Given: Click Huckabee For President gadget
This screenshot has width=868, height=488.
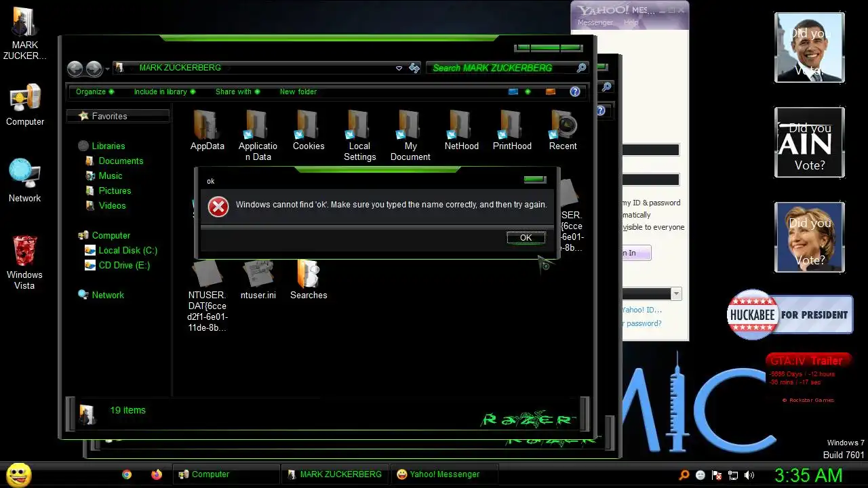Looking at the screenshot, I should pyautogui.click(x=790, y=314).
